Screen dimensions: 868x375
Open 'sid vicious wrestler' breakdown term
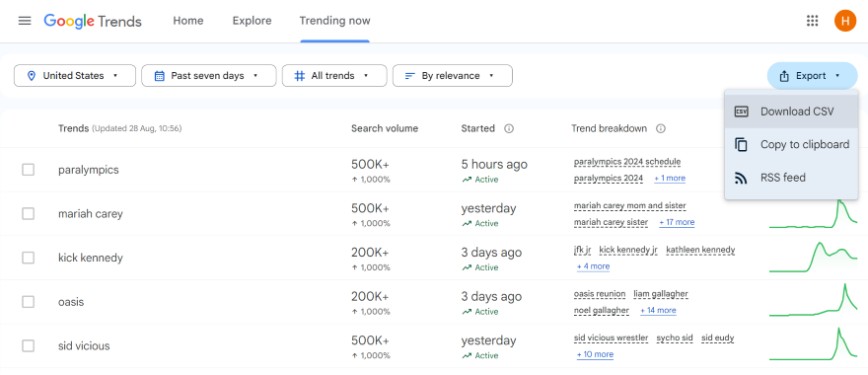click(x=612, y=337)
